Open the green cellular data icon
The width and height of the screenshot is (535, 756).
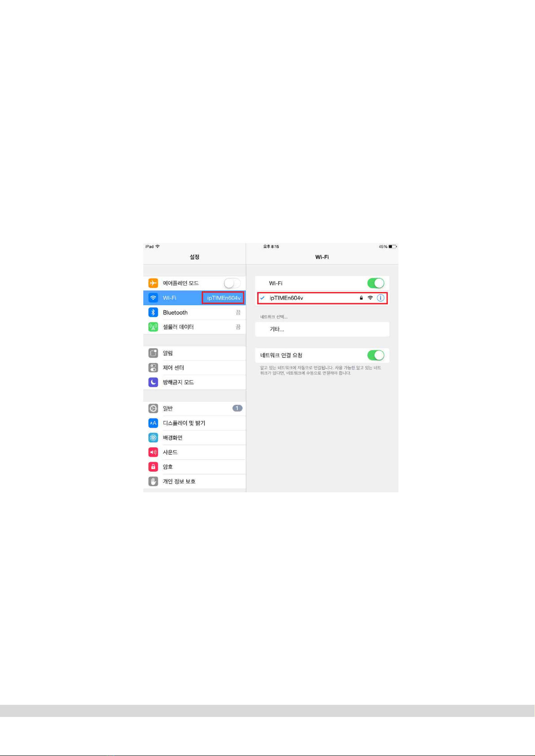pos(153,327)
